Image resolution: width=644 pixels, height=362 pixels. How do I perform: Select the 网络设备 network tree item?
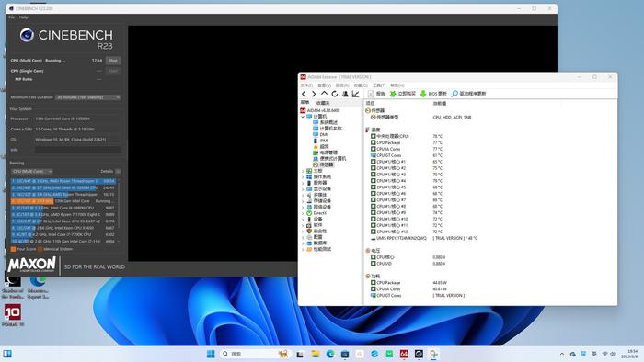(x=318, y=207)
